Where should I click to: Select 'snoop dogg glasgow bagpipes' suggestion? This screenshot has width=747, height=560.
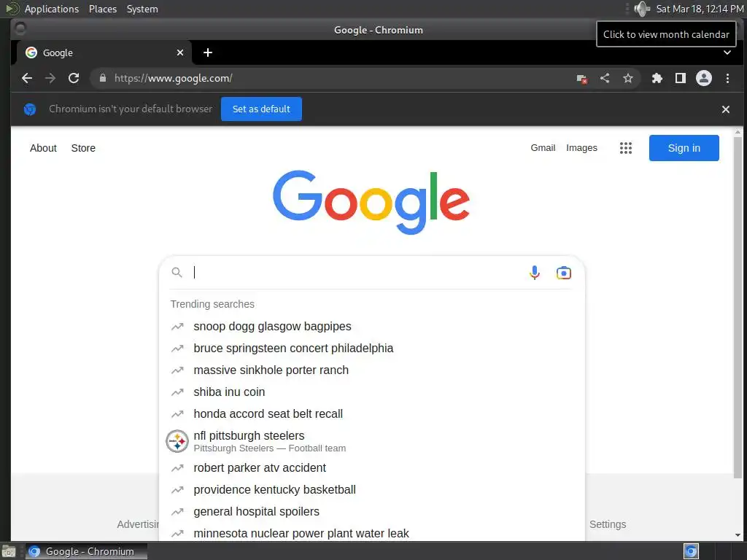click(x=371, y=326)
